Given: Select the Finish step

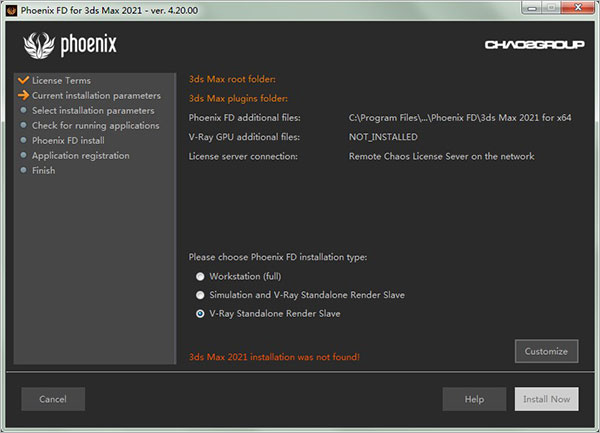Looking at the screenshot, I should coord(44,171).
